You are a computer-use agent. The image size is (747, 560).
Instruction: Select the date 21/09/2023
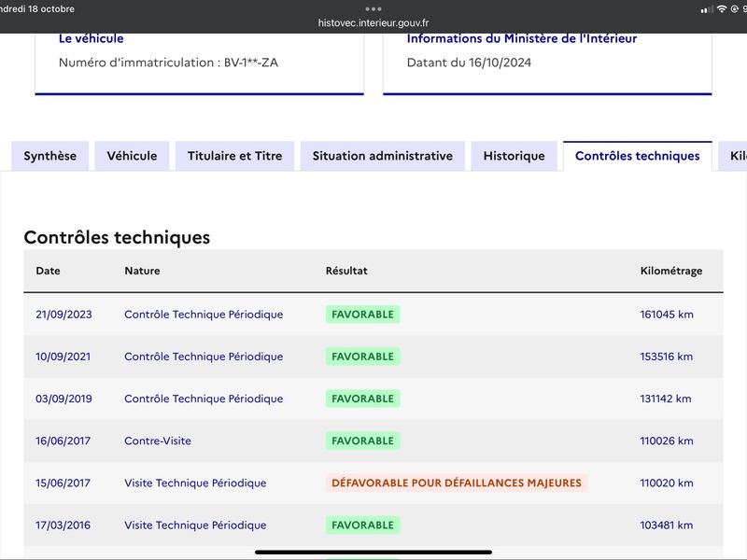[63, 315]
